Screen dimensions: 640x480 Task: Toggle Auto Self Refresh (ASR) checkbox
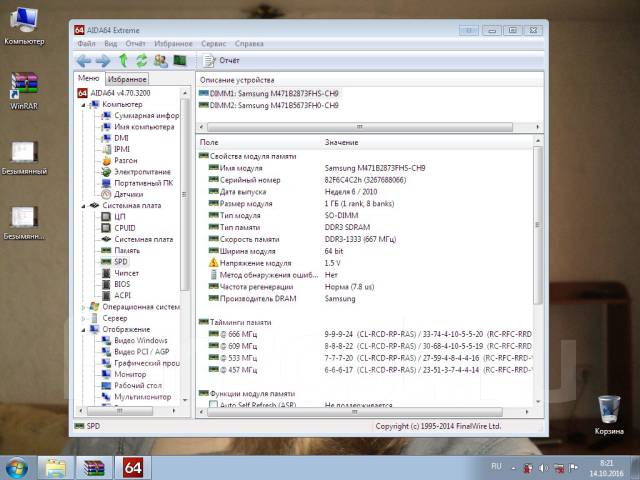213,405
